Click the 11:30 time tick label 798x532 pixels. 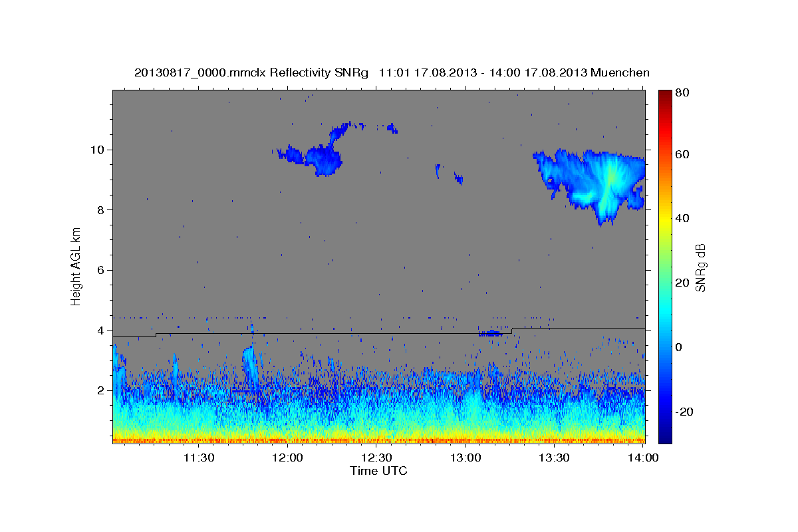[x=198, y=458]
